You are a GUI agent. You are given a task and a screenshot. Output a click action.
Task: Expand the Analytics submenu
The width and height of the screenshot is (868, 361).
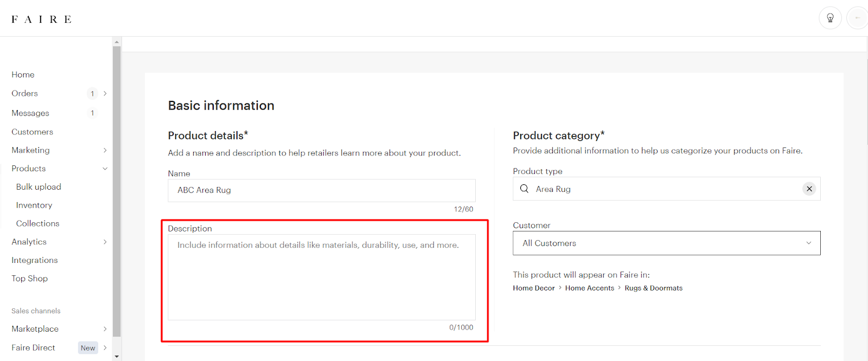[105, 242]
